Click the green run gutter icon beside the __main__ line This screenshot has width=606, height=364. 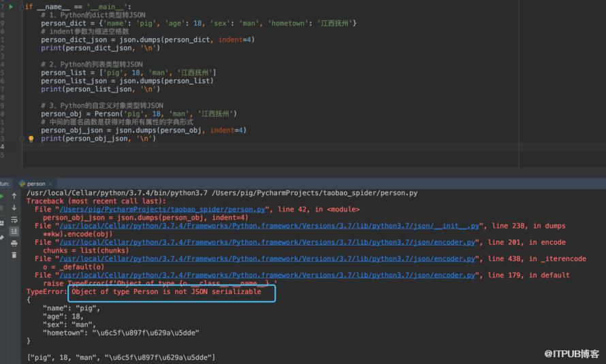coord(11,7)
